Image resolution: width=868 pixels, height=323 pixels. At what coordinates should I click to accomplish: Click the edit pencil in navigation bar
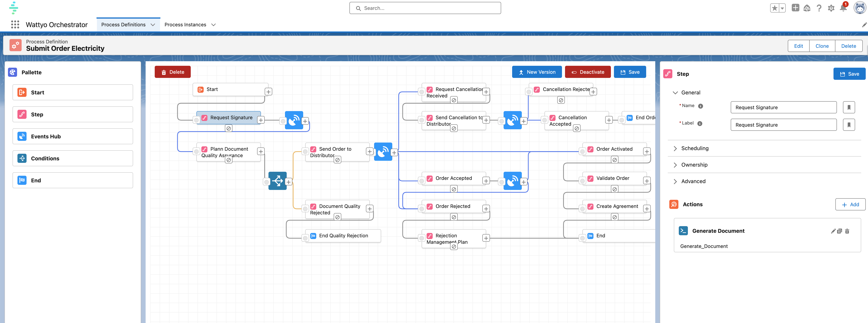coord(864,25)
